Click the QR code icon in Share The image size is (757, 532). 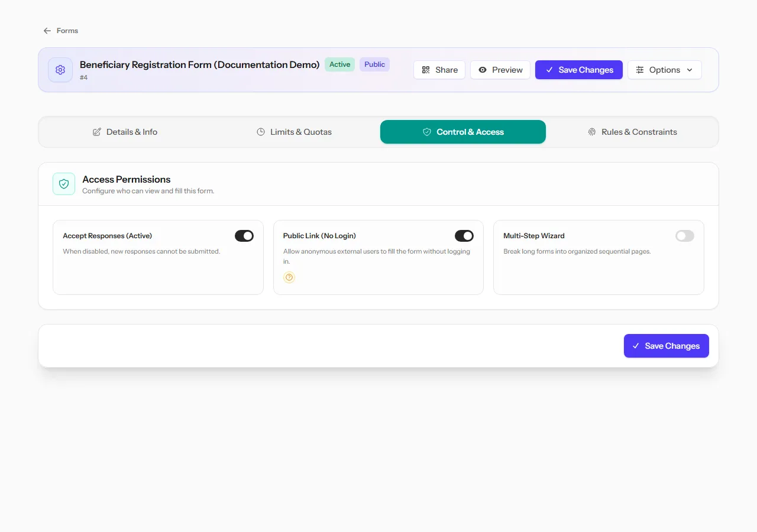(426, 70)
